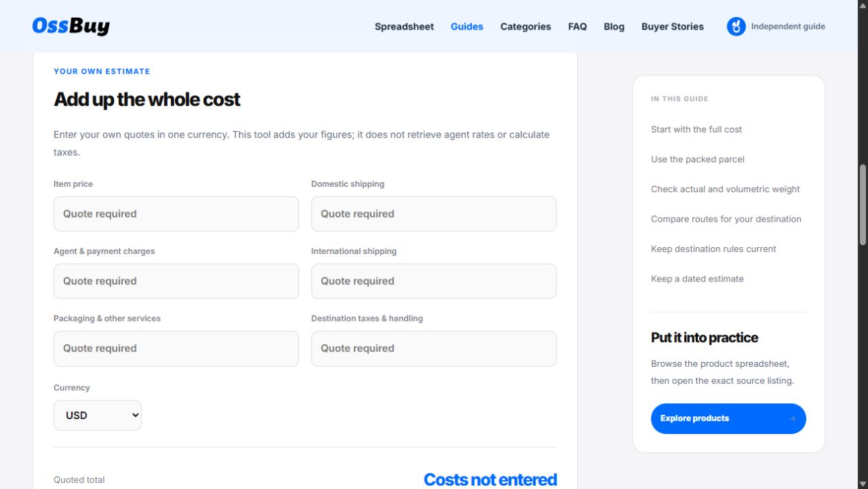Jump to Check actual and volumetric weight

pos(725,189)
